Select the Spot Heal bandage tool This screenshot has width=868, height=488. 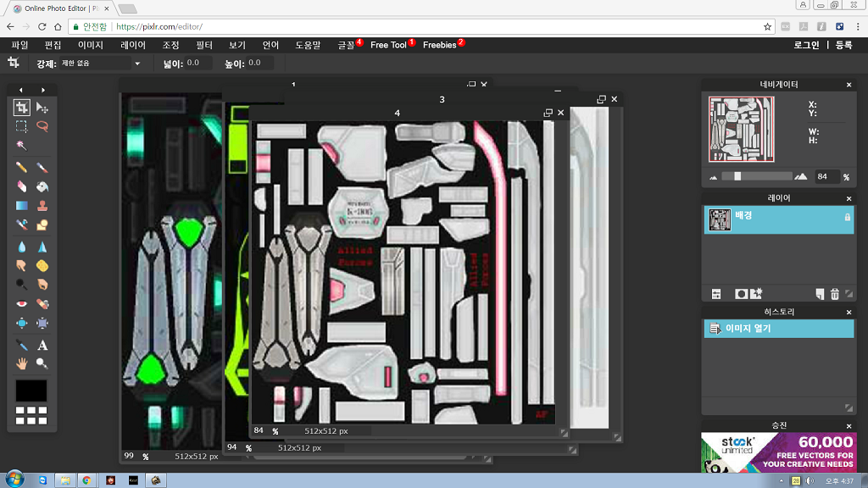tap(42, 304)
